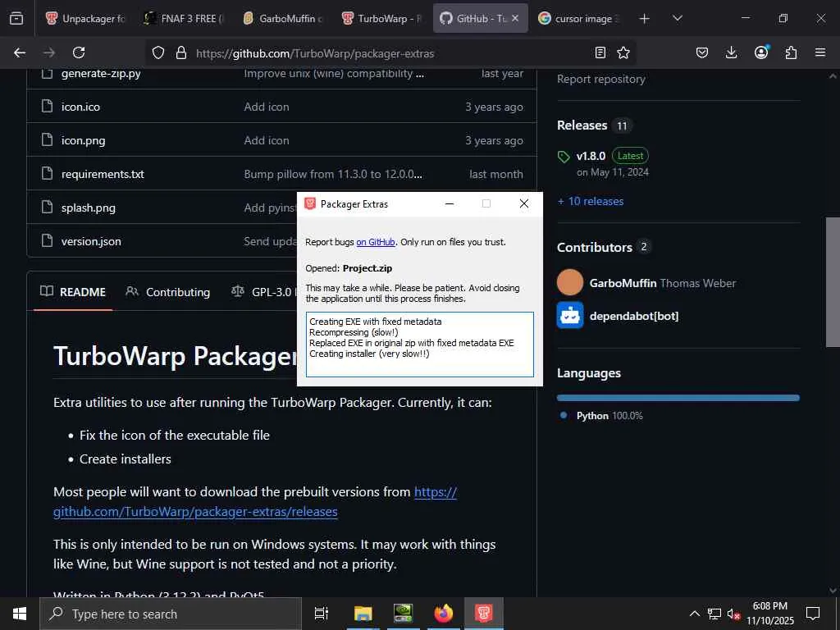The image size is (840, 630).
Task: Open Task View on the taskbar
Action: click(322, 614)
